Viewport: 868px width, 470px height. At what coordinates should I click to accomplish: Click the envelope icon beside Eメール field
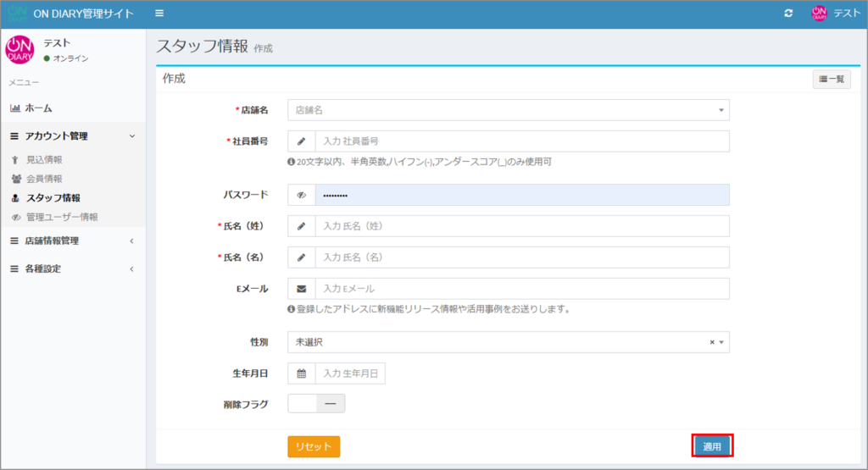click(301, 289)
